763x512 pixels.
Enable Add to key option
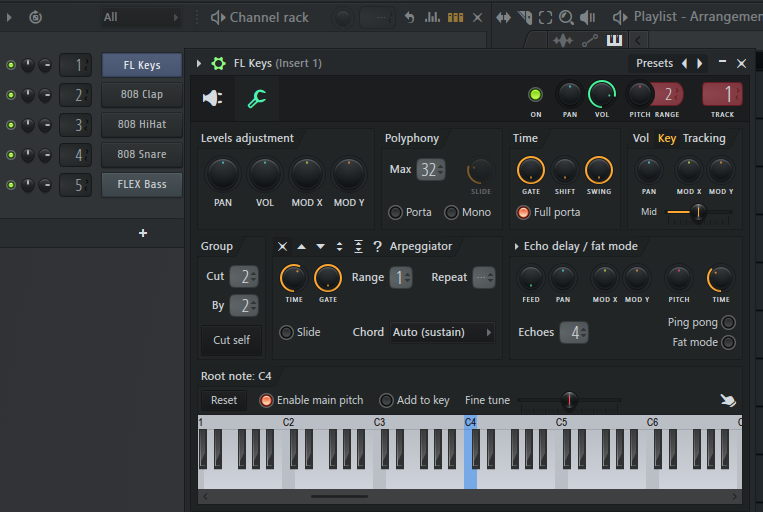(x=387, y=400)
